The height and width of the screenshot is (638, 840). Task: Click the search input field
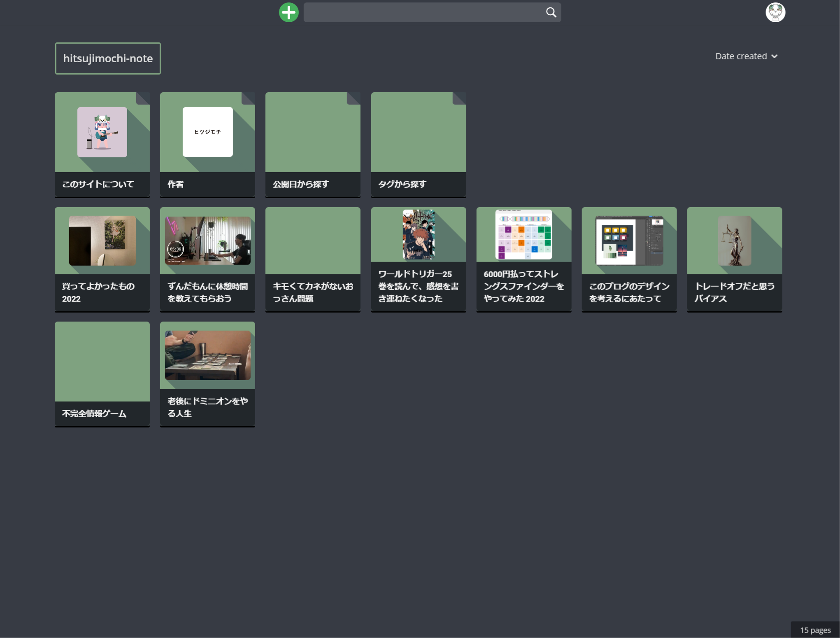click(424, 12)
